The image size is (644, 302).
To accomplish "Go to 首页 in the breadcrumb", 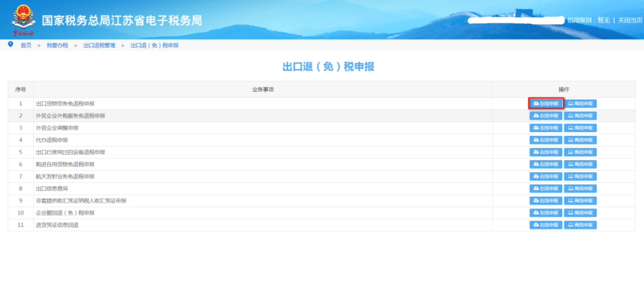I will pos(26,45).
